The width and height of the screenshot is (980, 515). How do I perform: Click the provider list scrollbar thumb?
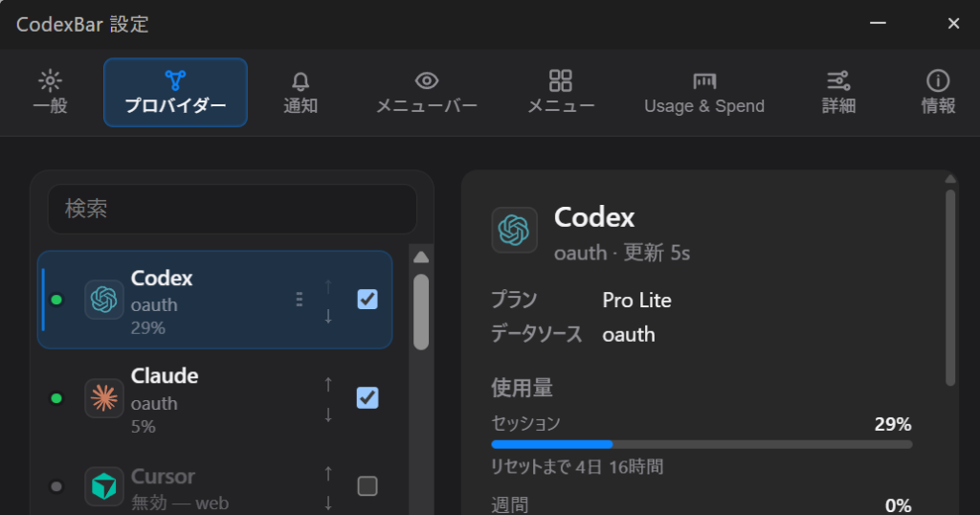pos(421,312)
